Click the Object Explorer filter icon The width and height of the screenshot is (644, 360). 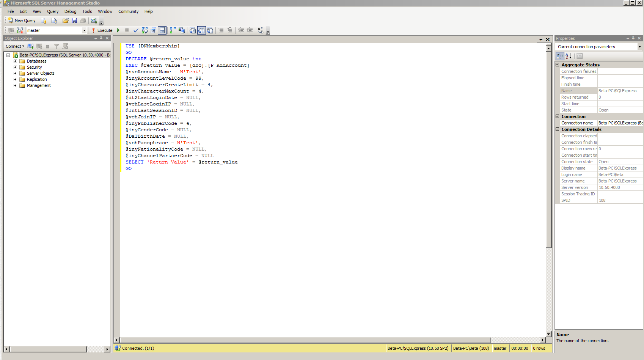(x=57, y=46)
